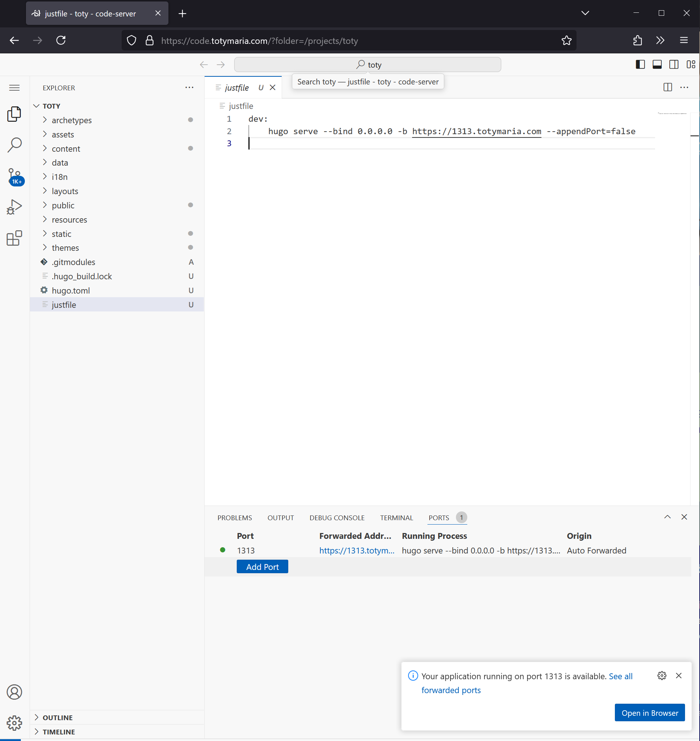Screen dimensions: 700x741
Task: Open the .hugo_build.lock file
Action: [x=117, y=276]
